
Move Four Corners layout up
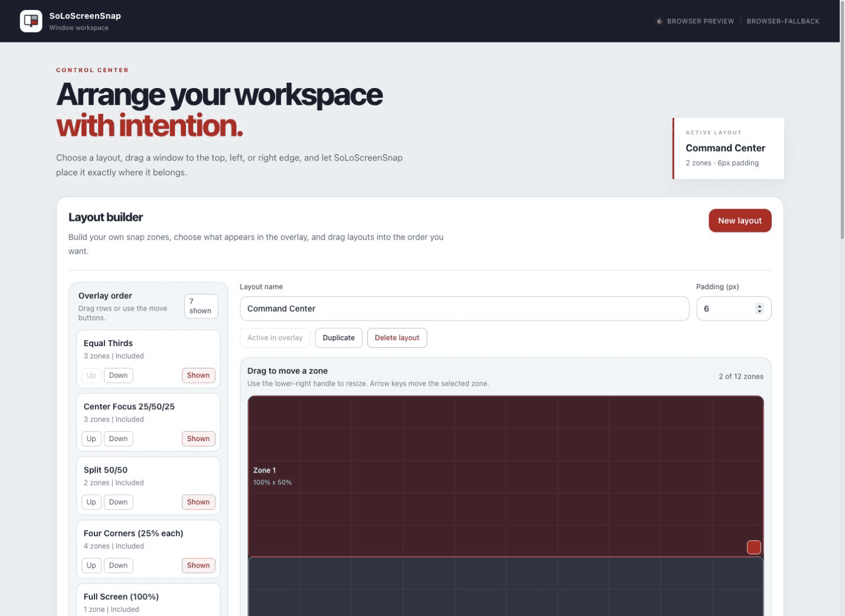tap(91, 565)
